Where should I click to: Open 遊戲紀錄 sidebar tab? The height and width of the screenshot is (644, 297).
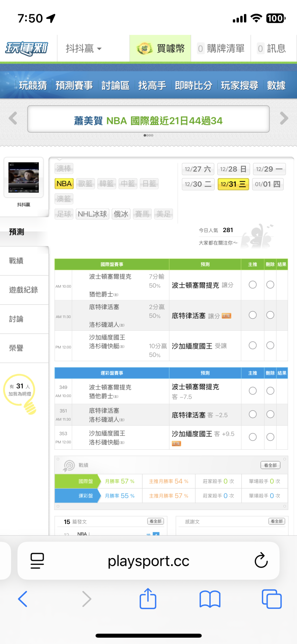click(24, 290)
